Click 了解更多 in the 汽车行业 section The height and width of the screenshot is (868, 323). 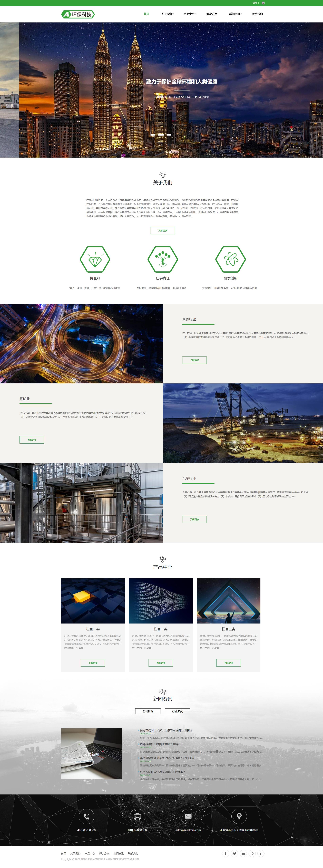[194, 519]
